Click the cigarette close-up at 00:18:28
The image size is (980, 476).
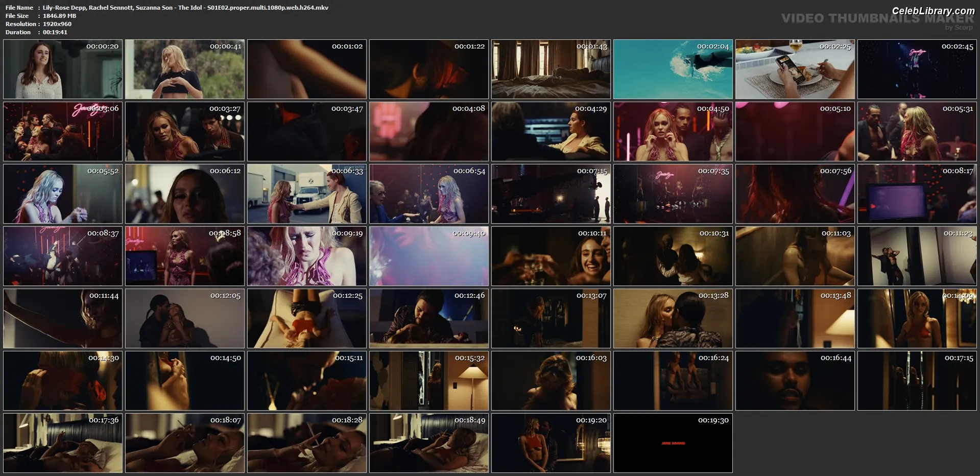point(307,443)
